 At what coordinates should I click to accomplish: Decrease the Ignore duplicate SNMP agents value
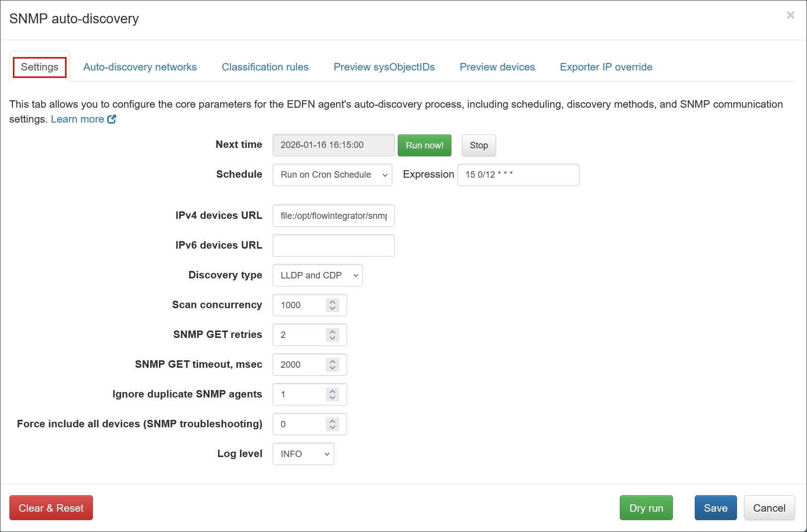(332, 398)
